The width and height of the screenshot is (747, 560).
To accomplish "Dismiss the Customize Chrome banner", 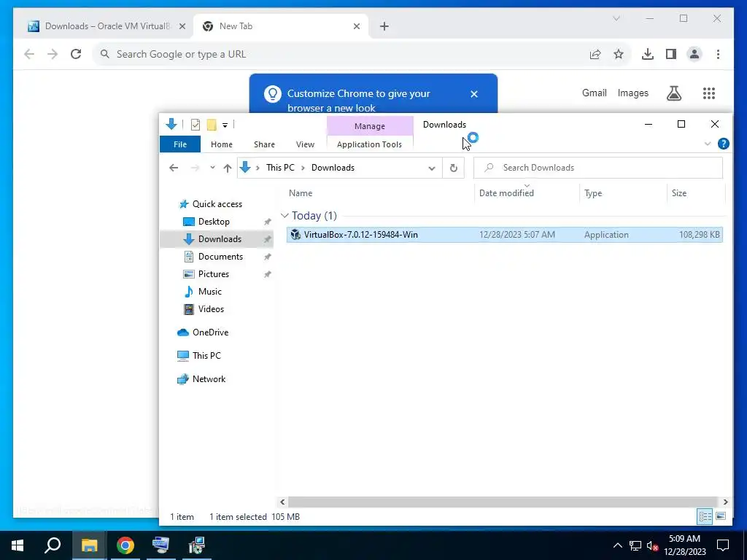I will (474, 94).
